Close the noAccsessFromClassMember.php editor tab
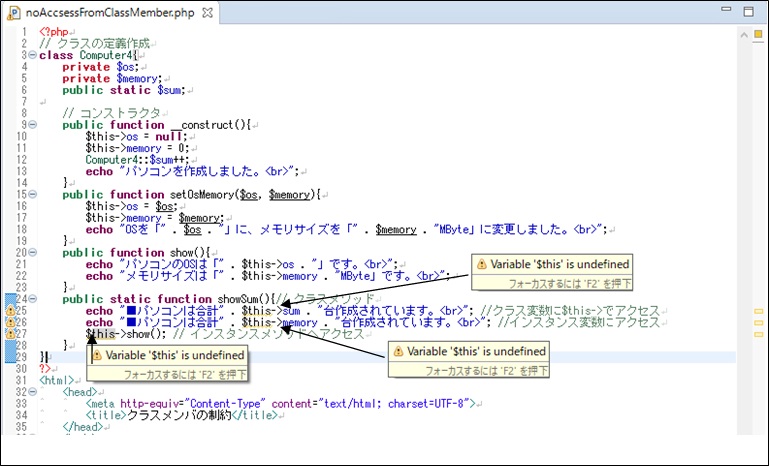 point(185,10)
